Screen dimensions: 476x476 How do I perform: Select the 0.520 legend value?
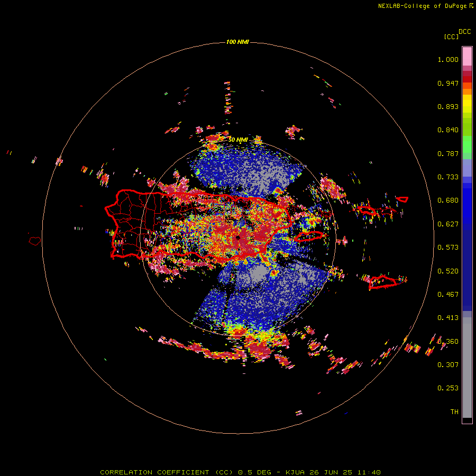(448, 271)
